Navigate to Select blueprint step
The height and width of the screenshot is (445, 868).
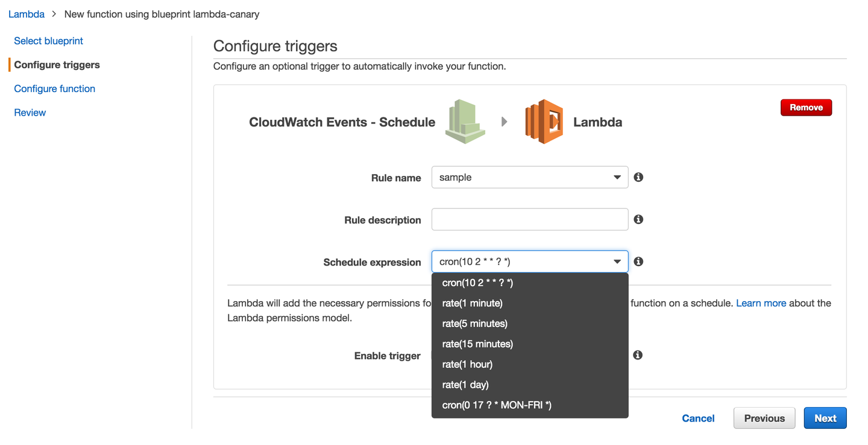pyautogui.click(x=49, y=41)
